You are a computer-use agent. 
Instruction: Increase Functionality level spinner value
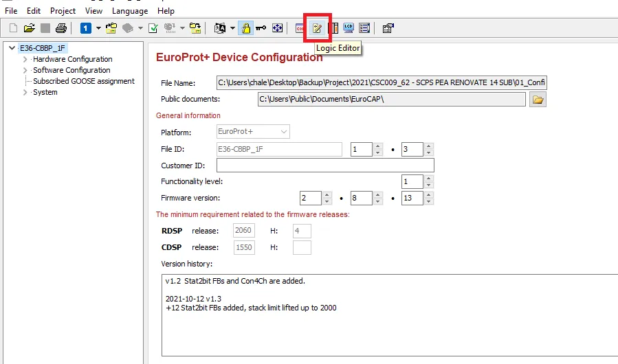[429, 178]
